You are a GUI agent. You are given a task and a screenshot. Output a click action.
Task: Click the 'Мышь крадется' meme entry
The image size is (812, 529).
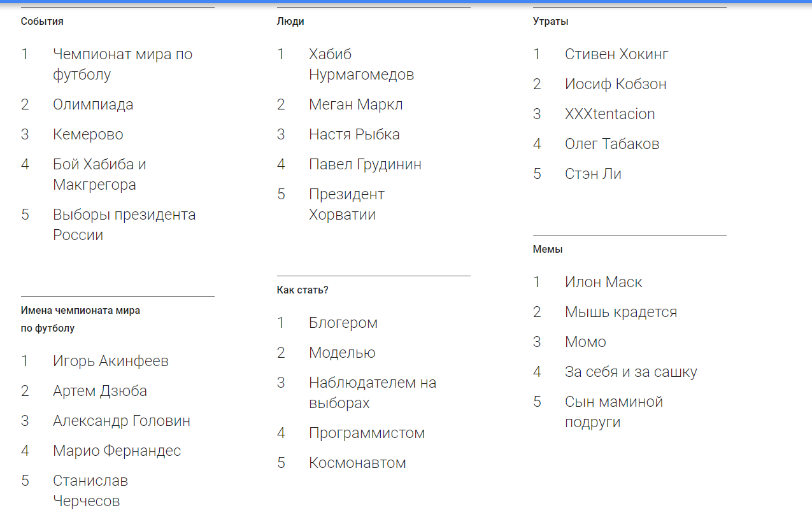620,312
